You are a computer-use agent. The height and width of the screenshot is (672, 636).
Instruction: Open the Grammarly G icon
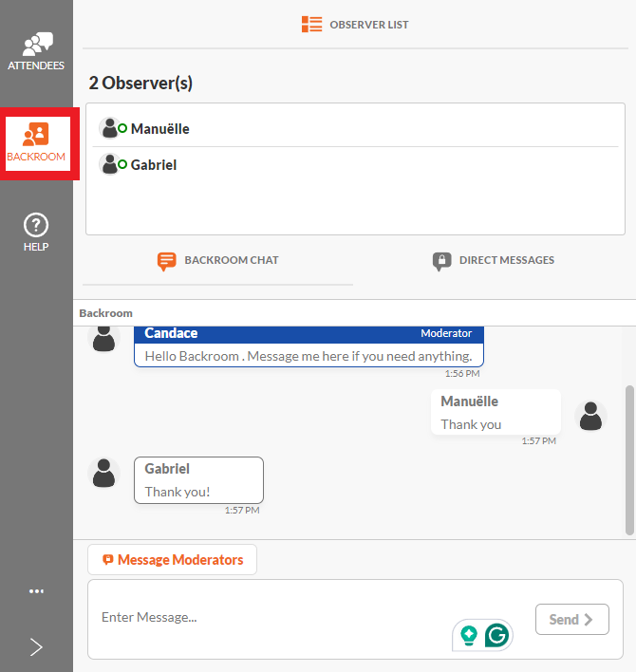497,635
